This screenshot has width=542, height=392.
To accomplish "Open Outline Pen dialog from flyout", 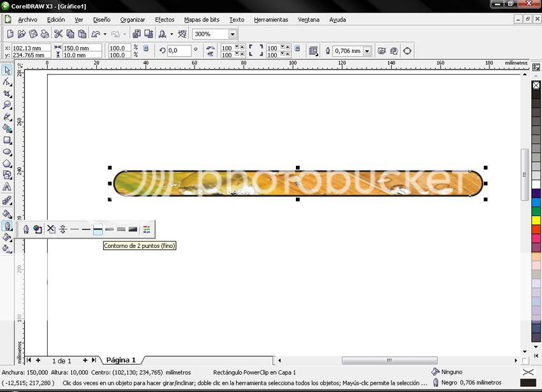I will click(26, 229).
